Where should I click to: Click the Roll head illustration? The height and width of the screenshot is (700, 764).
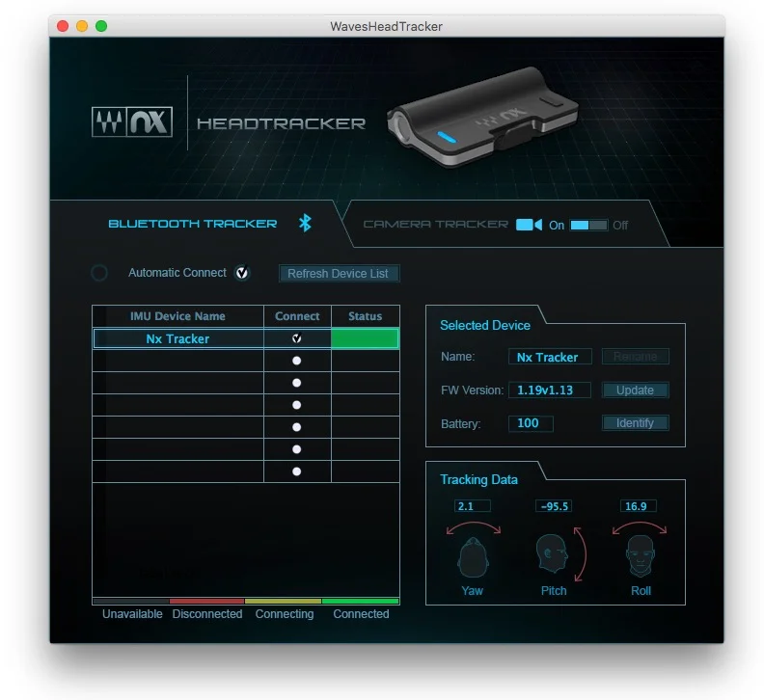tap(640, 556)
